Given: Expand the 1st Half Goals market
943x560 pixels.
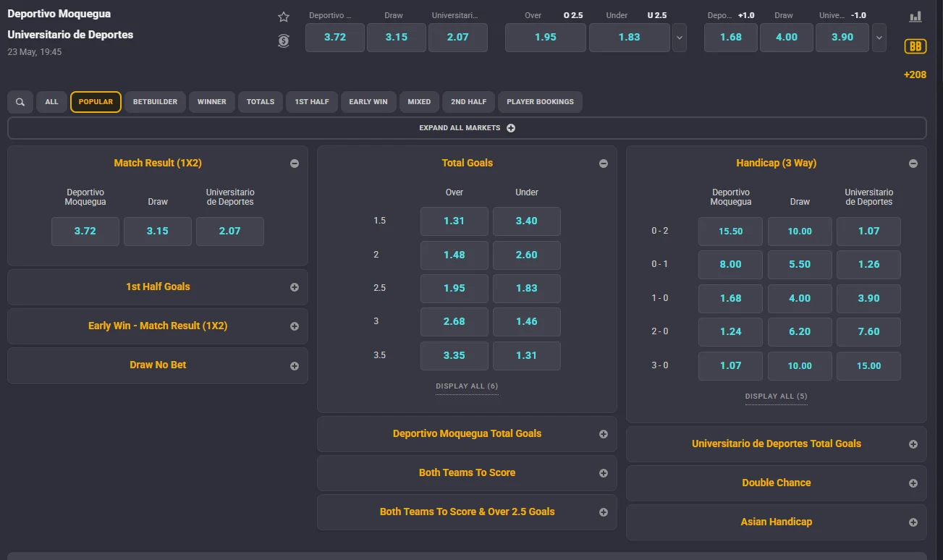Looking at the screenshot, I should click(158, 287).
